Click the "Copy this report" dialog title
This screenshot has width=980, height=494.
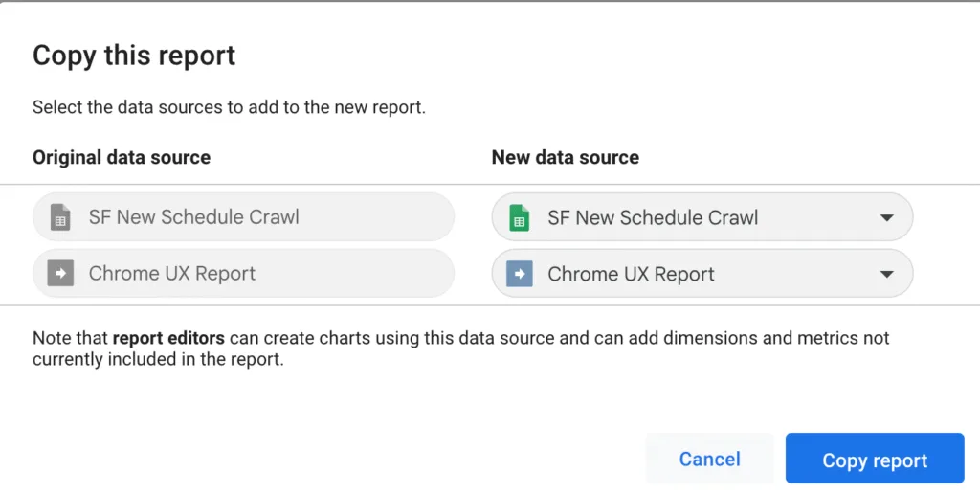(134, 56)
